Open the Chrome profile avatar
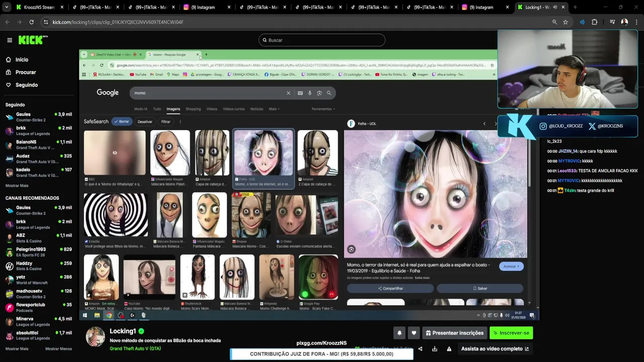The width and height of the screenshot is (644, 362). 624,22
